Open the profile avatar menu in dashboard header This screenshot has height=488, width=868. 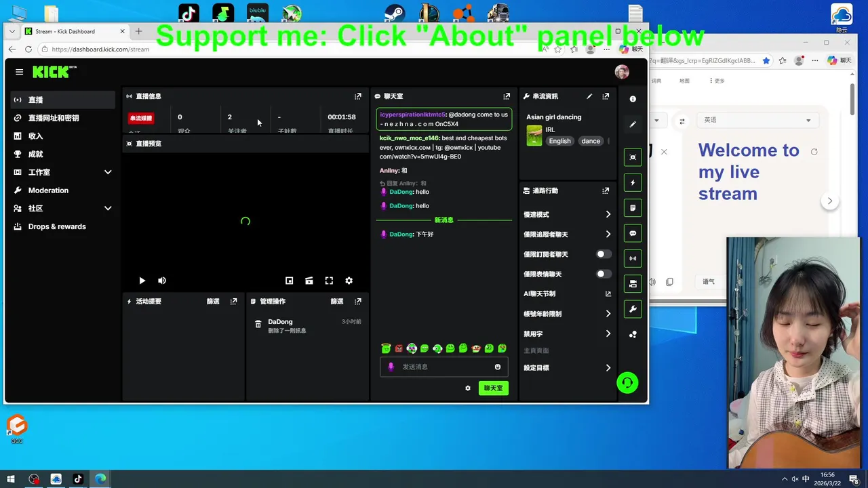tap(622, 72)
